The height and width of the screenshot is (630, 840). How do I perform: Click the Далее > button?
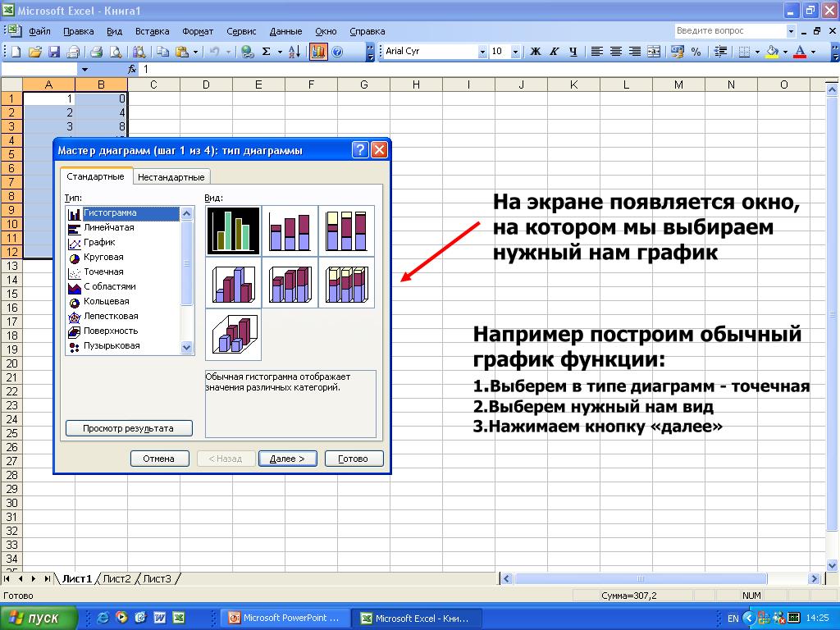point(288,459)
